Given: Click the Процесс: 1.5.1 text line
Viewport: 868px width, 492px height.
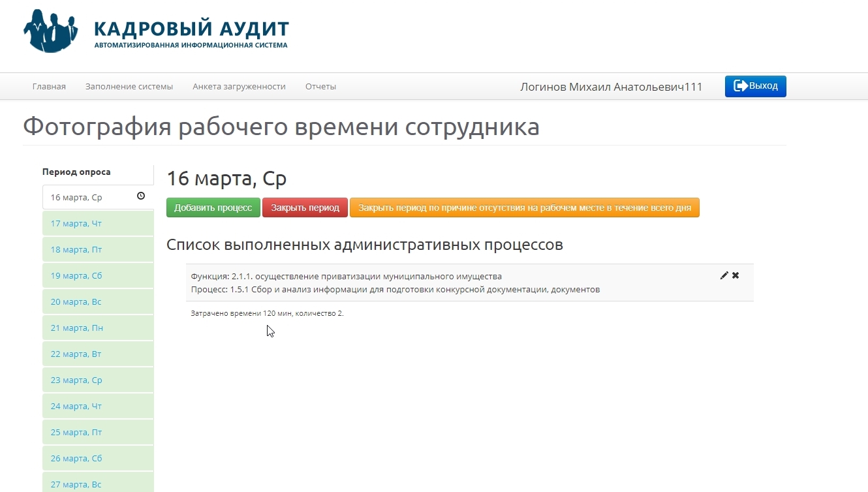Looking at the screenshot, I should (x=395, y=289).
